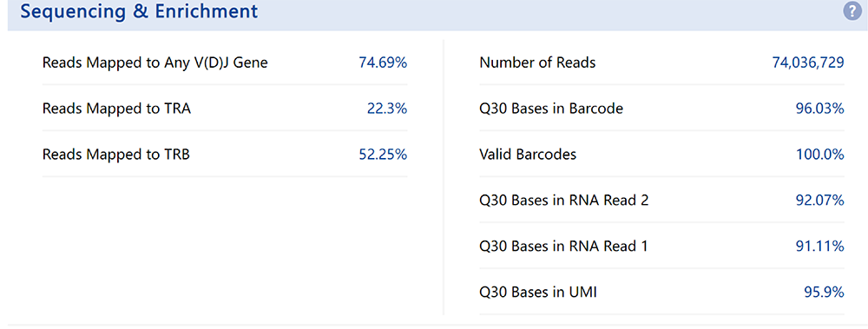Screen dimensions: 868x329
Task: Select the 91.11% RNA Read 1 value
Action: [820, 246]
